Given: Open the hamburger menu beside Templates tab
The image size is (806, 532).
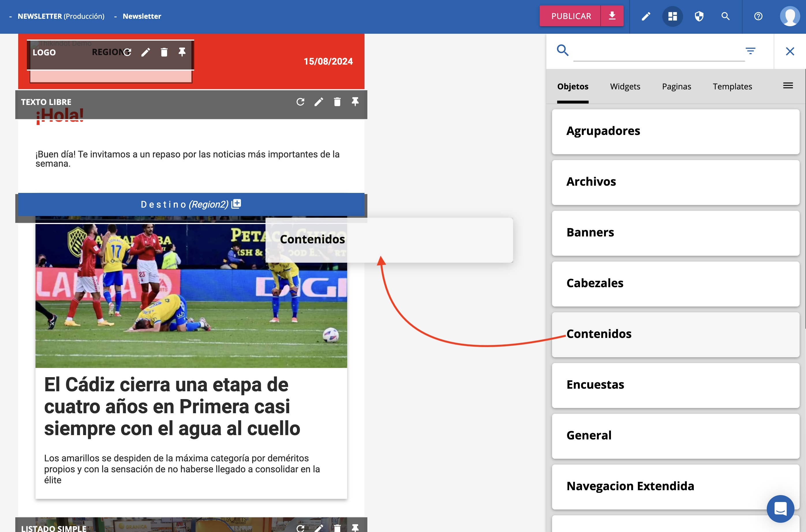Looking at the screenshot, I should (x=788, y=86).
